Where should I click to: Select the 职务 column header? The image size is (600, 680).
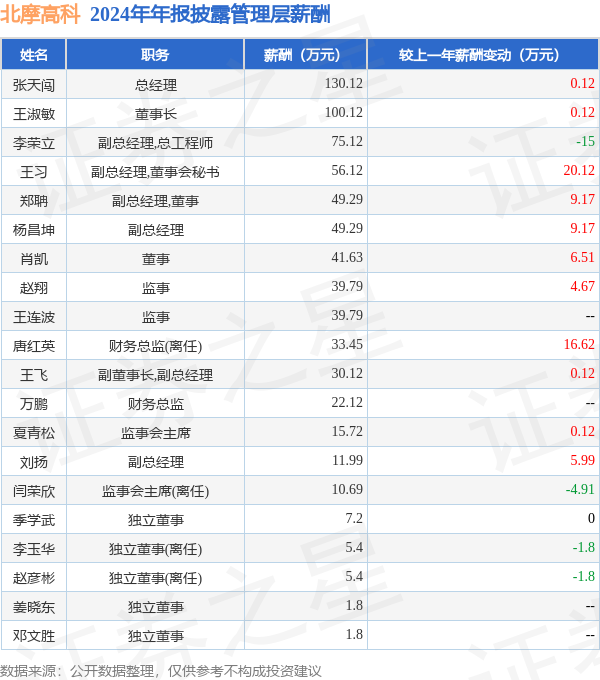[x=155, y=55]
